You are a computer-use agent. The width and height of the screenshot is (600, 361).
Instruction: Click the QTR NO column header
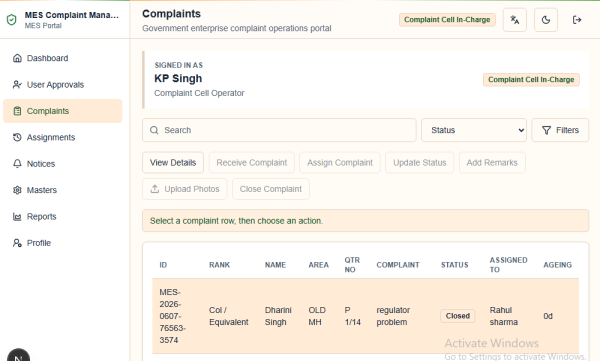pos(352,265)
